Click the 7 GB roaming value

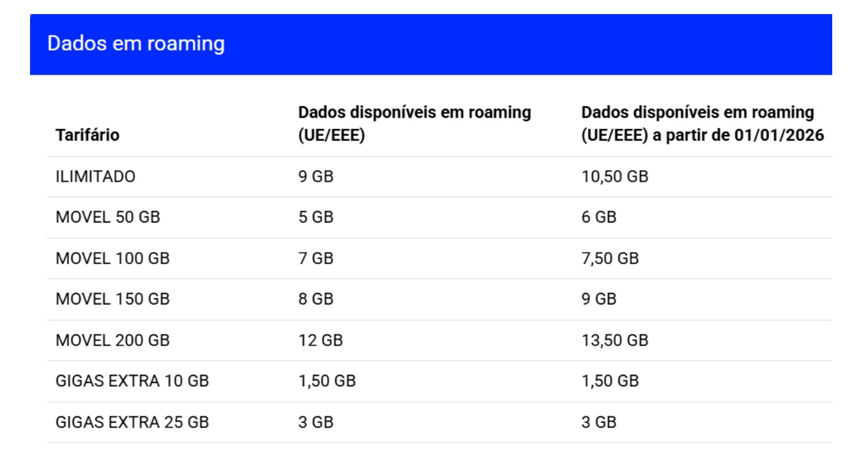tap(316, 258)
